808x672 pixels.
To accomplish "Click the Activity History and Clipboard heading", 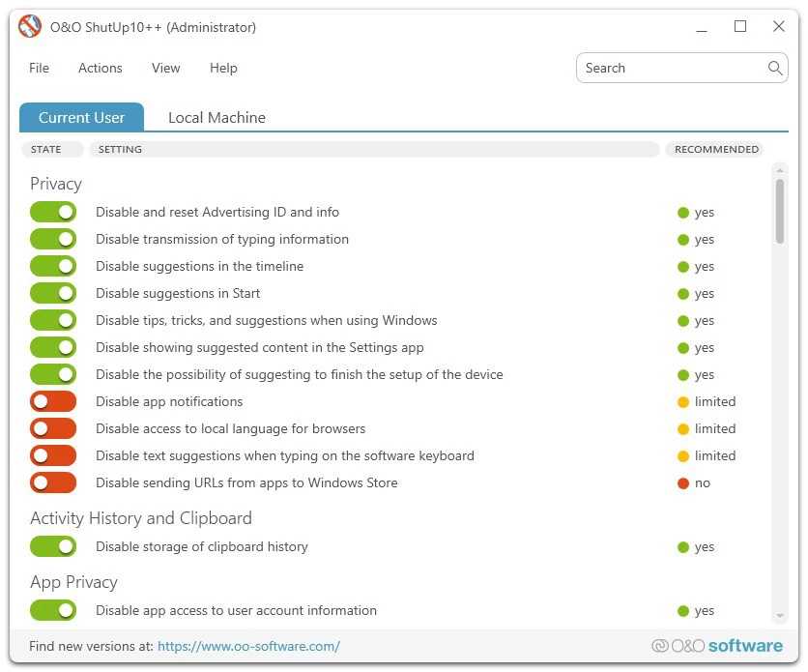I will point(141,518).
